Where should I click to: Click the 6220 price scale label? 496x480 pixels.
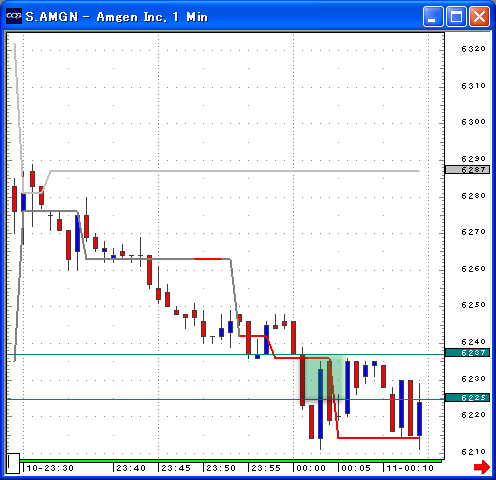pyautogui.click(x=473, y=415)
